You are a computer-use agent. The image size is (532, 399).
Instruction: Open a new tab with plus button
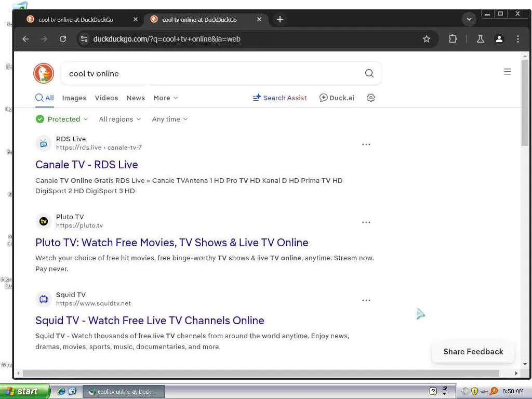click(280, 19)
